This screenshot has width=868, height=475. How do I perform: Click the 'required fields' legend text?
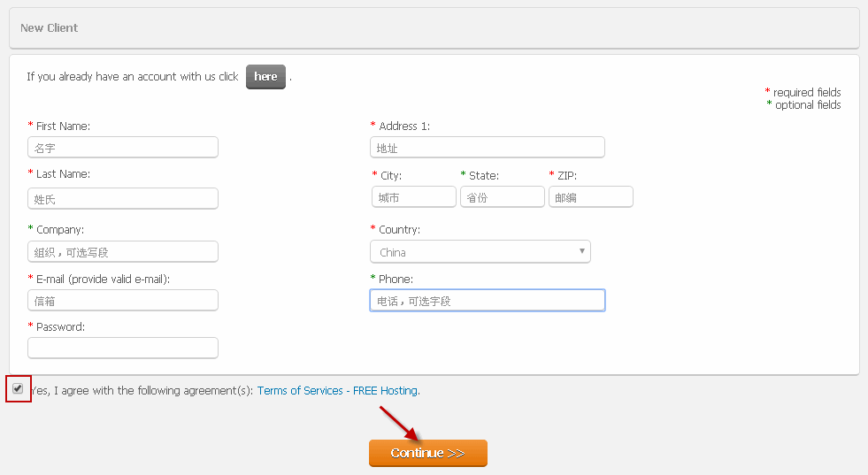pyautogui.click(x=807, y=92)
